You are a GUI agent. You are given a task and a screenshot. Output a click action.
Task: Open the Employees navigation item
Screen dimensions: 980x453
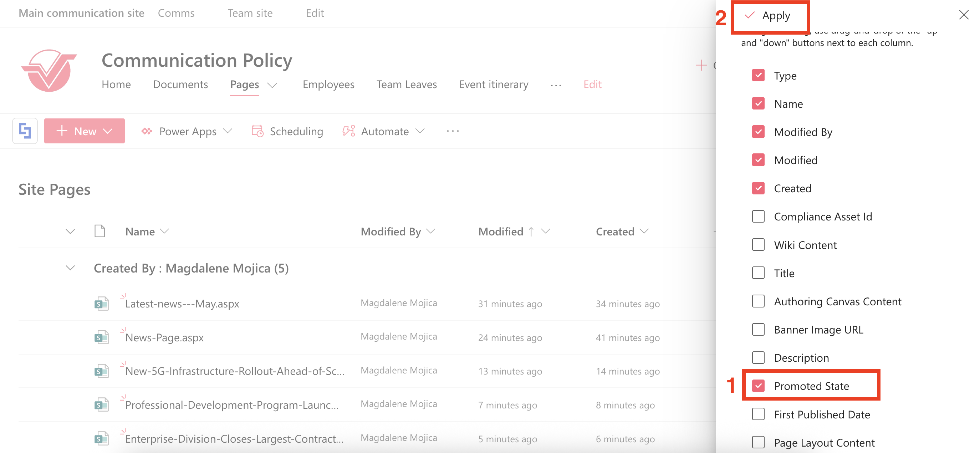(328, 85)
